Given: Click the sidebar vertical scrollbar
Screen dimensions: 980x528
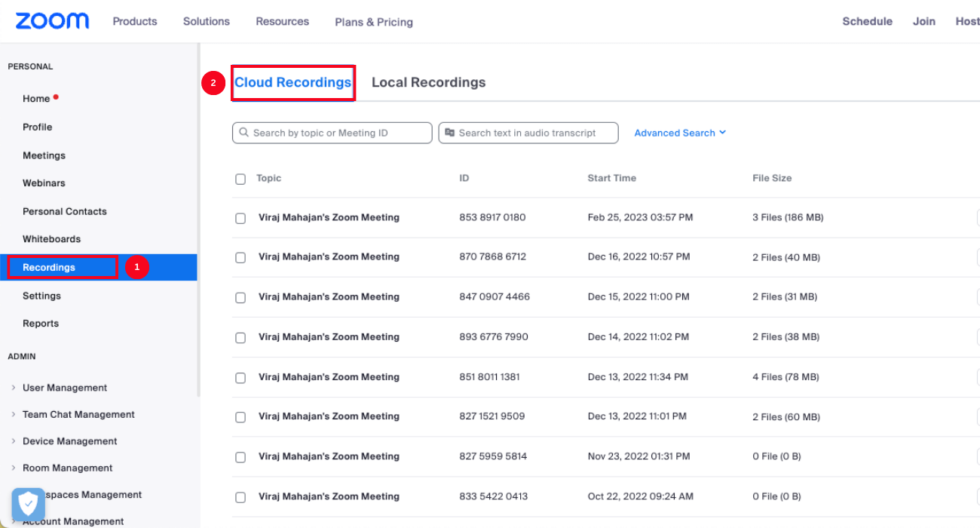Looking at the screenshot, I should 199,220.
